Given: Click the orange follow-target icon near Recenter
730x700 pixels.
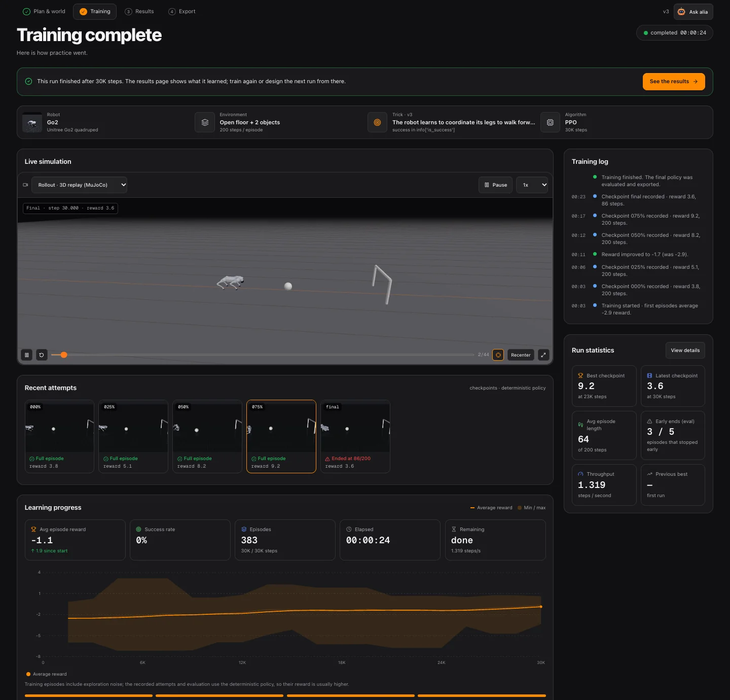Looking at the screenshot, I should click(x=498, y=355).
